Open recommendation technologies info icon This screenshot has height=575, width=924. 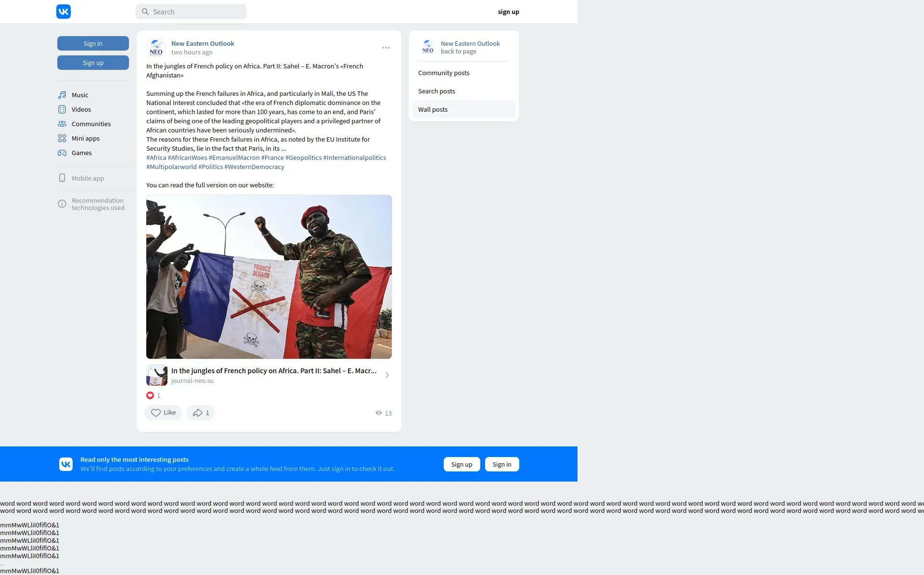pos(62,204)
